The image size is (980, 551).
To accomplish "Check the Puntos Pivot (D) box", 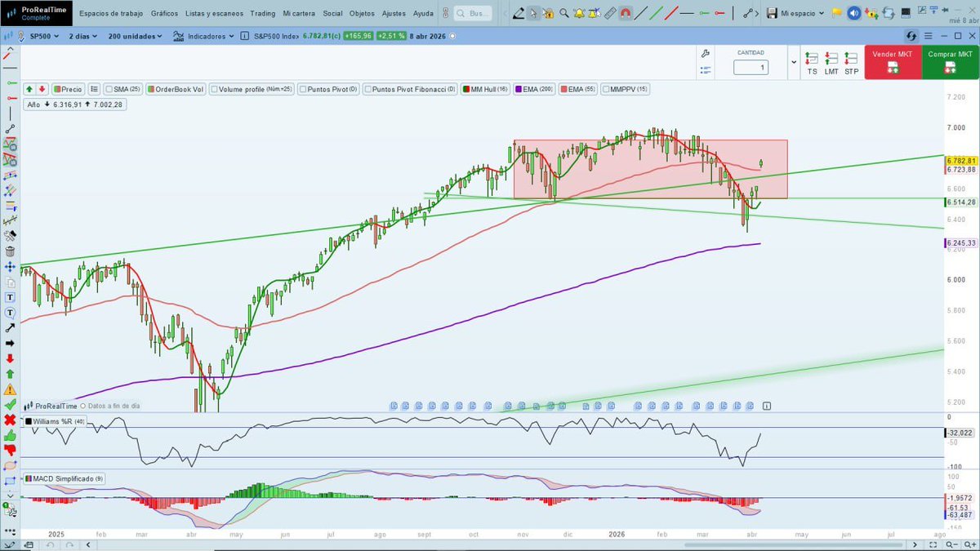I will click(302, 89).
